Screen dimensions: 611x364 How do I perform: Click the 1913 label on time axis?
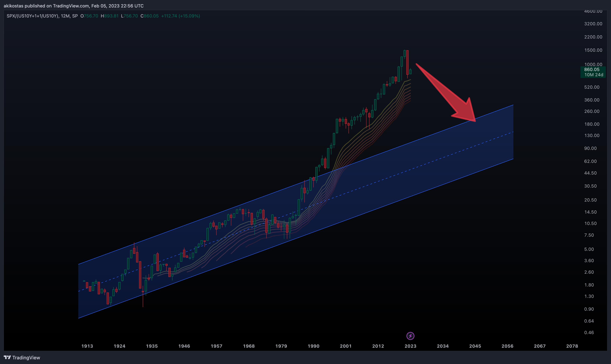click(x=87, y=346)
